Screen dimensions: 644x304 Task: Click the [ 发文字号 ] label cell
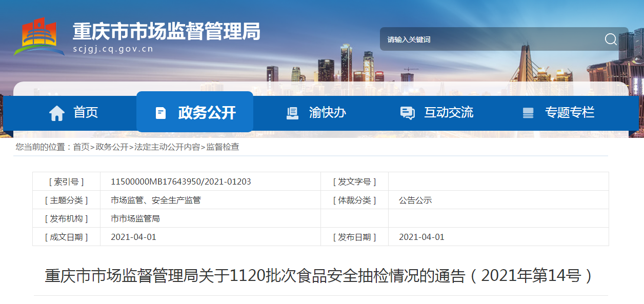point(354,181)
